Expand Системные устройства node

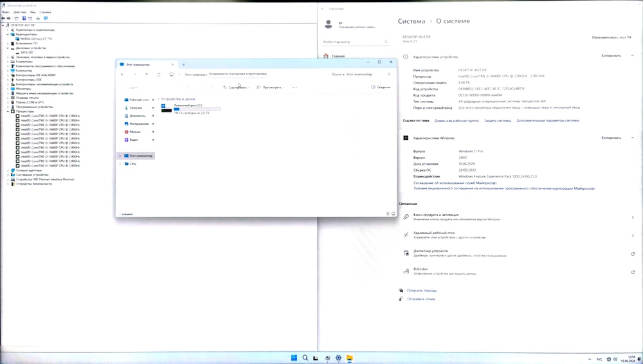[x=7, y=175]
